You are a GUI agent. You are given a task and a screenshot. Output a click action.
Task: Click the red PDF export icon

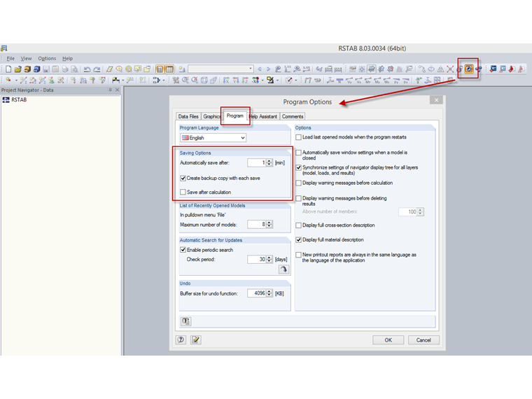[x=512, y=69]
